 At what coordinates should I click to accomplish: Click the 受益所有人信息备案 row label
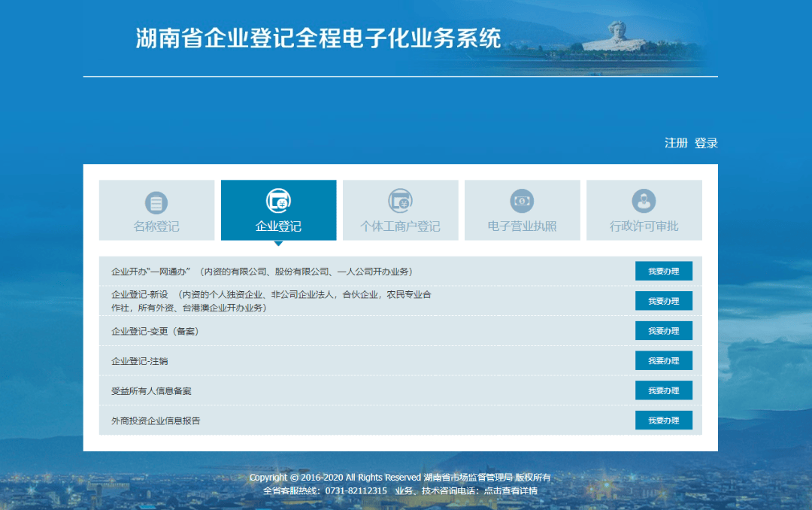[x=153, y=390]
